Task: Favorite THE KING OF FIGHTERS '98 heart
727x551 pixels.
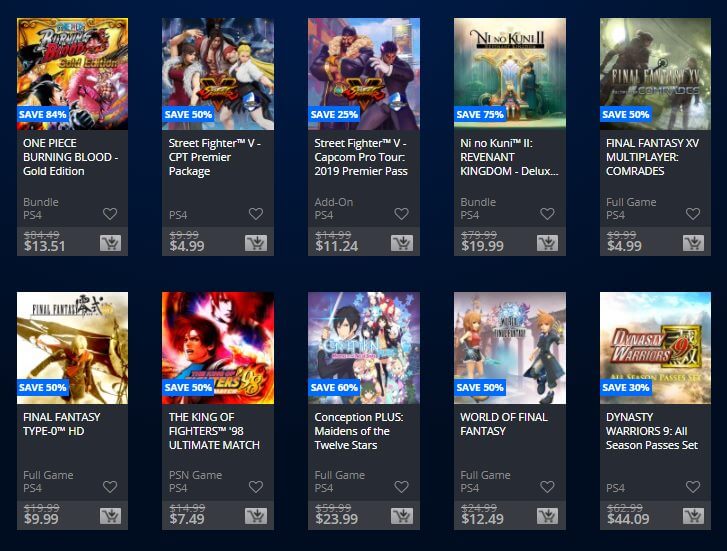Action: click(x=256, y=487)
